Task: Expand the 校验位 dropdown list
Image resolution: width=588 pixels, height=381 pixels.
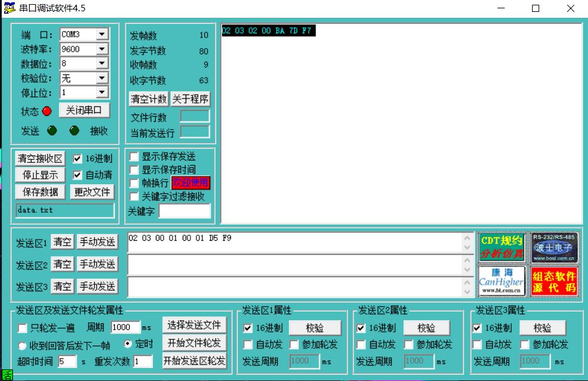Action: pos(102,78)
